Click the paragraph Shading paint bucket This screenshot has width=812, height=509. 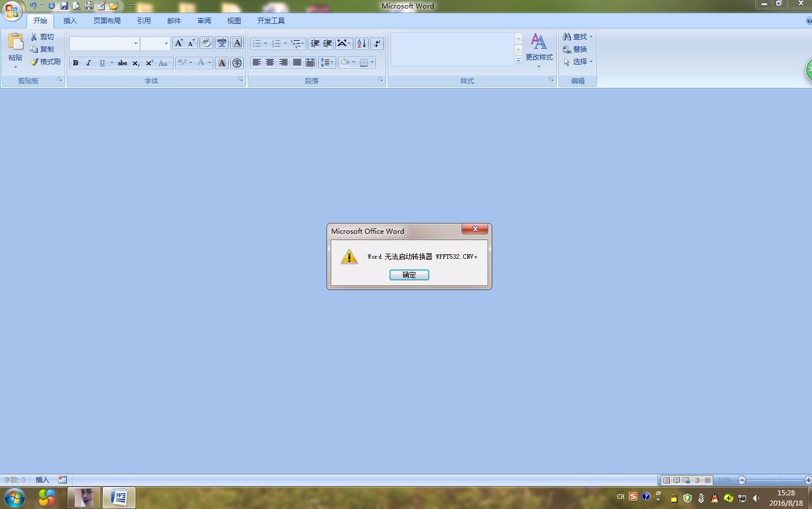coord(345,62)
